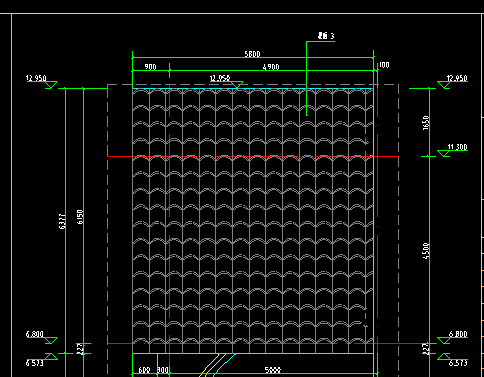Select the 600 bottom dimension text

pyautogui.click(x=144, y=370)
